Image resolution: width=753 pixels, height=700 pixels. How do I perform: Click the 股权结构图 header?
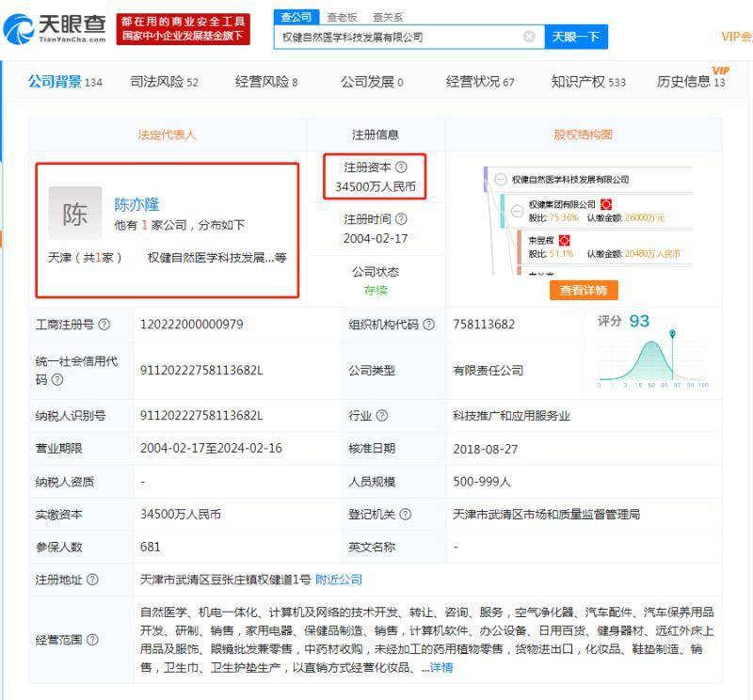pyautogui.click(x=584, y=135)
